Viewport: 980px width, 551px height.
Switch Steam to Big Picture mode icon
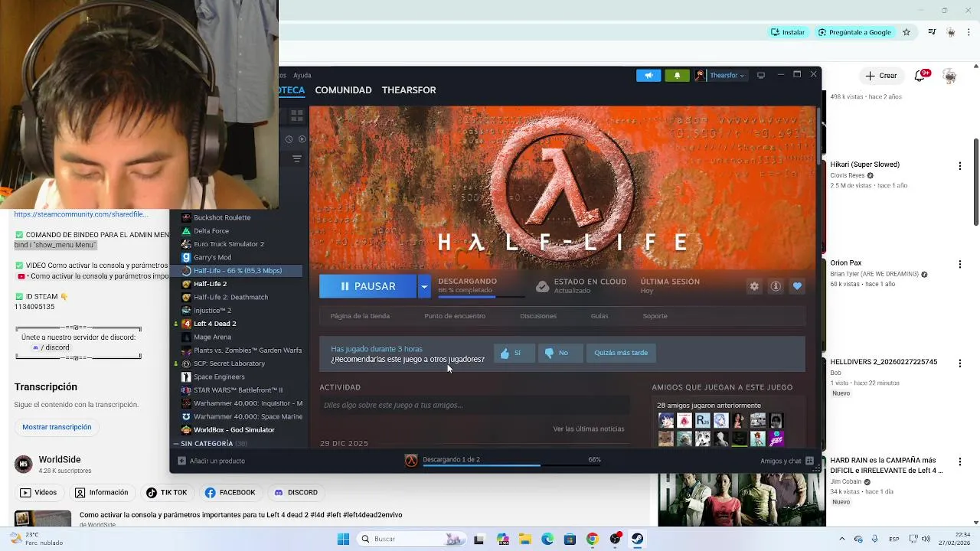pyautogui.click(x=761, y=75)
